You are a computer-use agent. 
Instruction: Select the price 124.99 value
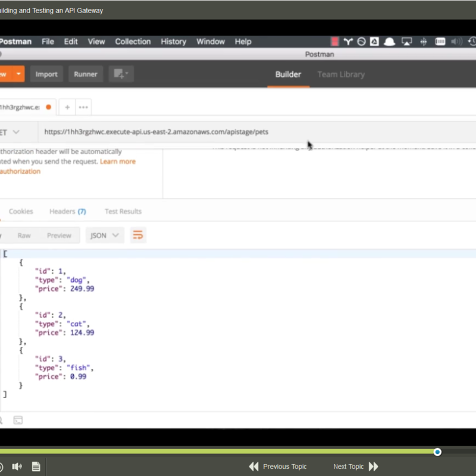(82, 333)
